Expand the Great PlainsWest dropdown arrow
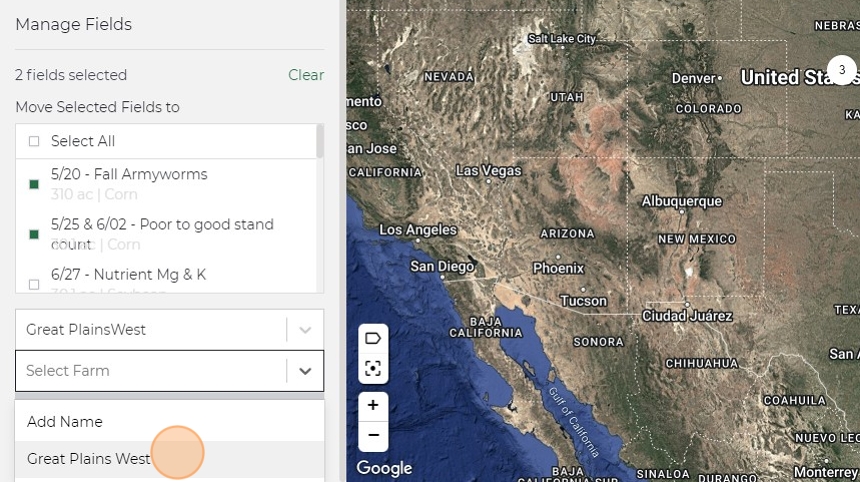The image size is (860, 482). pyautogui.click(x=305, y=330)
